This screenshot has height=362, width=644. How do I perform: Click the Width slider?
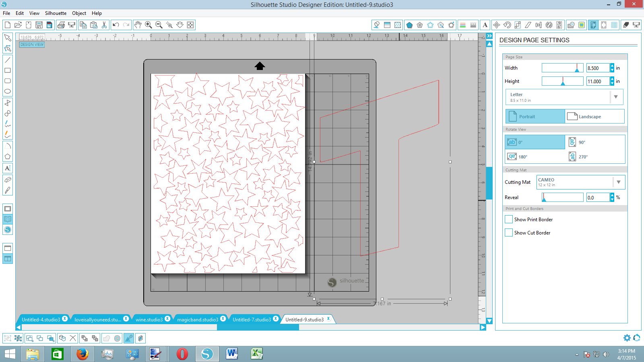point(562,68)
